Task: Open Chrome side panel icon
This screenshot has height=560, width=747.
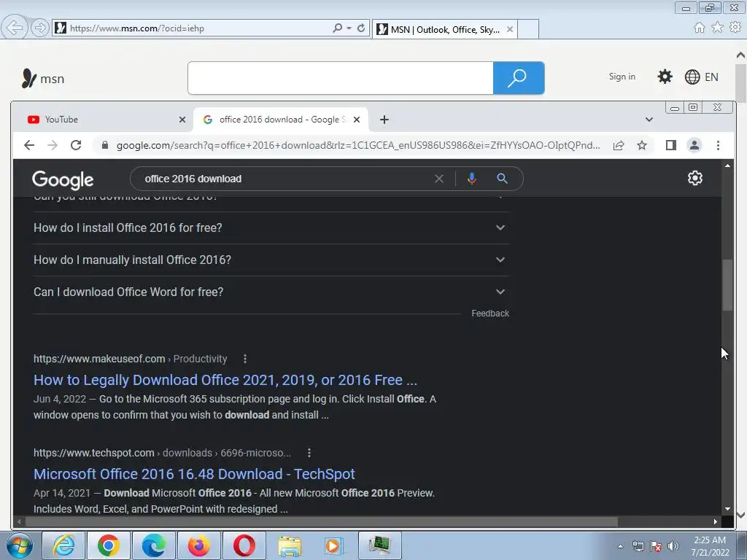Action: coord(671,145)
